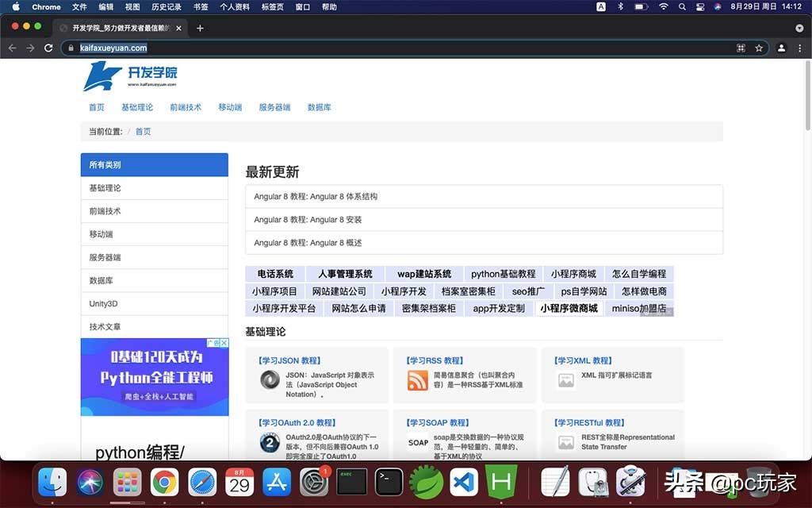Open the Wi-Fi menu
Viewport: 812px width, 508px height.
pyautogui.click(x=663, y=6)
